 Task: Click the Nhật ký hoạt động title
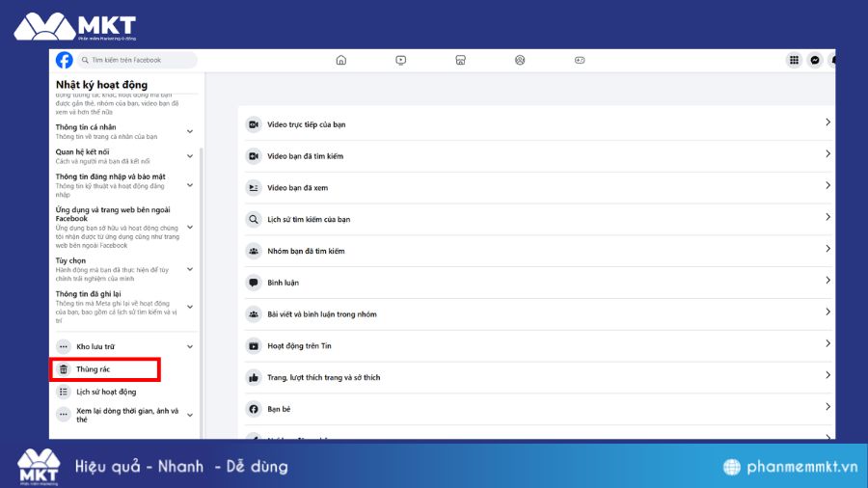click(x=102, y=85)
